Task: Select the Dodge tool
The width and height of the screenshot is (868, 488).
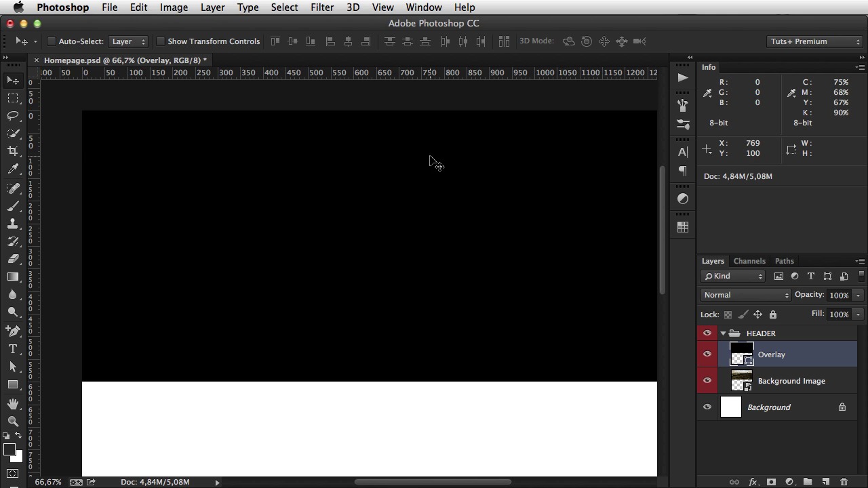Action: tap(13, 312)
